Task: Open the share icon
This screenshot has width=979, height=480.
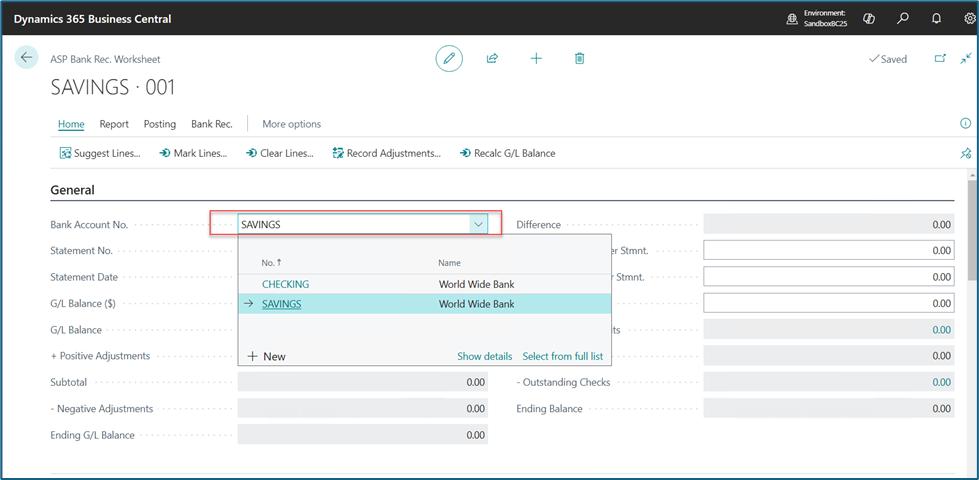Action: [x=492, y=59]
